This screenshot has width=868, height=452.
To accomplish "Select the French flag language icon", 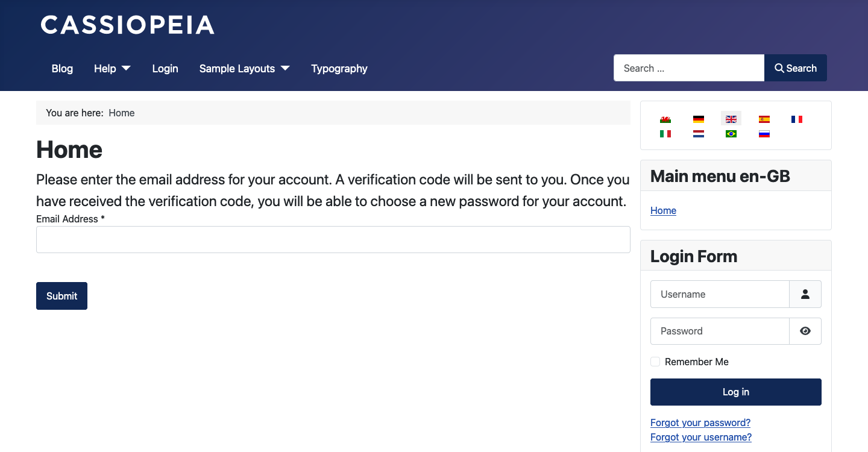I will point(797,119).
